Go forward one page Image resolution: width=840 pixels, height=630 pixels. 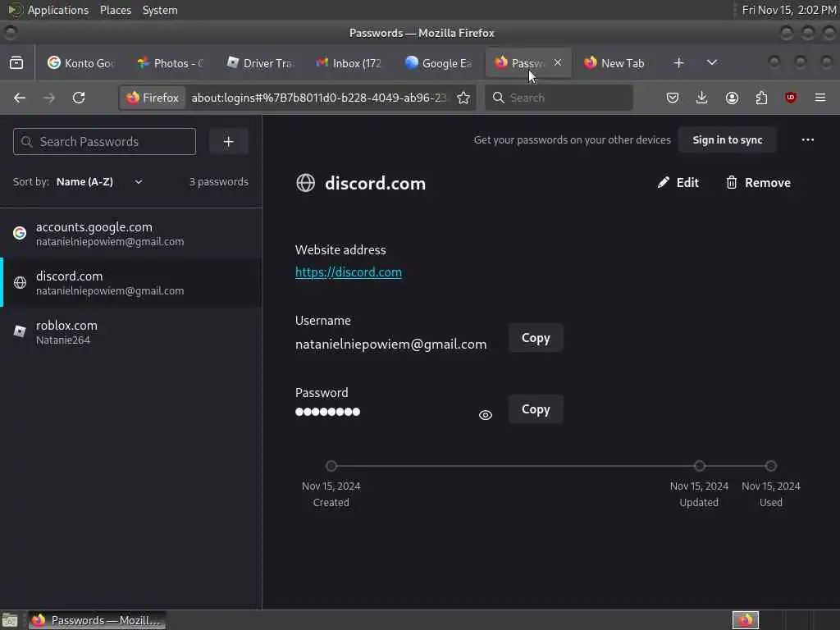48,98
